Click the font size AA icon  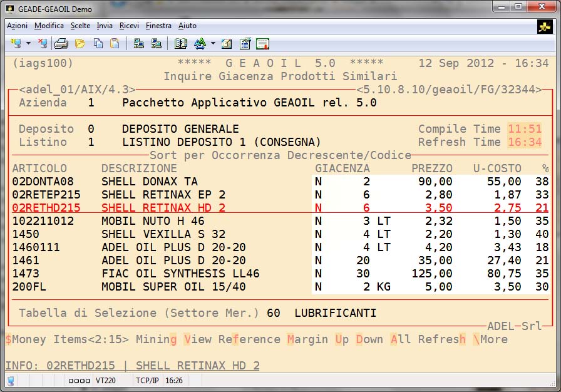point(200,43)
